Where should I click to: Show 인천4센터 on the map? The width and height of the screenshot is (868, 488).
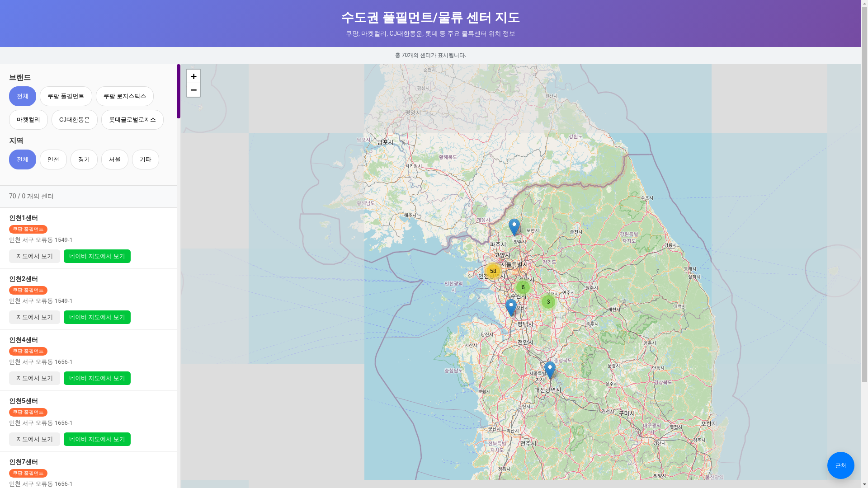pos(34,378)
